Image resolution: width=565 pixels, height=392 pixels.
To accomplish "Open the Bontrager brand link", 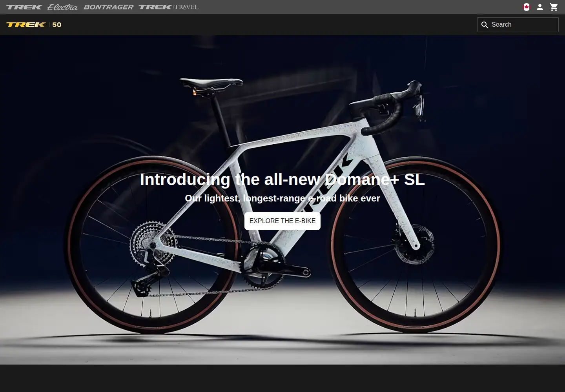I will (108, 7).
